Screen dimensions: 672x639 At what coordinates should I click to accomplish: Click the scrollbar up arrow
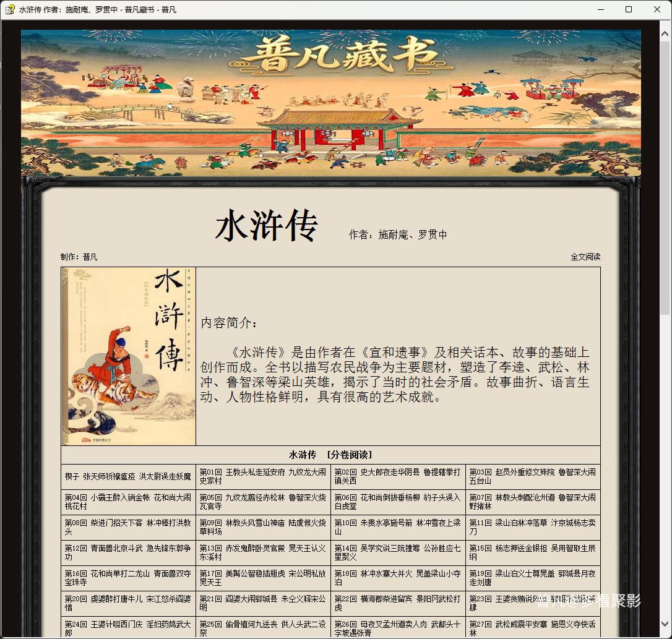665,34
